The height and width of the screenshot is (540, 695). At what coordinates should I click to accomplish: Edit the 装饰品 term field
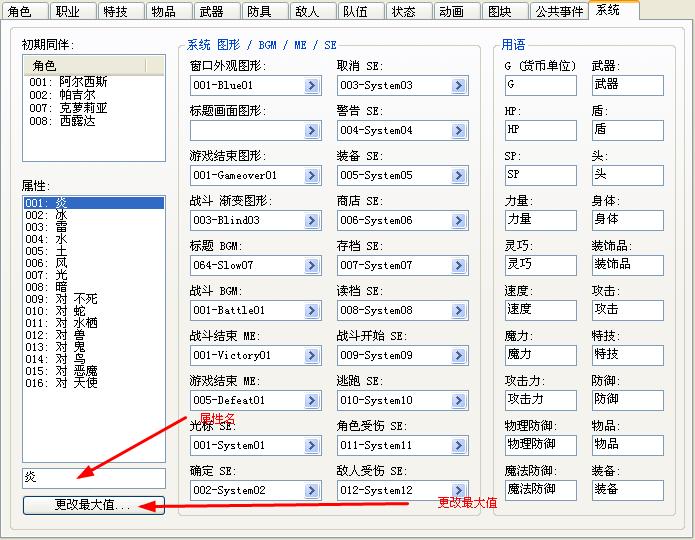(628, 265)
